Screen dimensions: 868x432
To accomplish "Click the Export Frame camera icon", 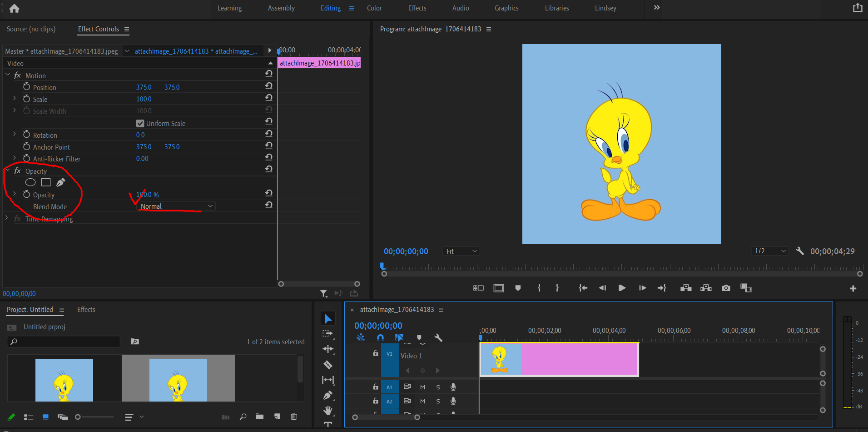I will pyautogui.click(x=726, y=288).
